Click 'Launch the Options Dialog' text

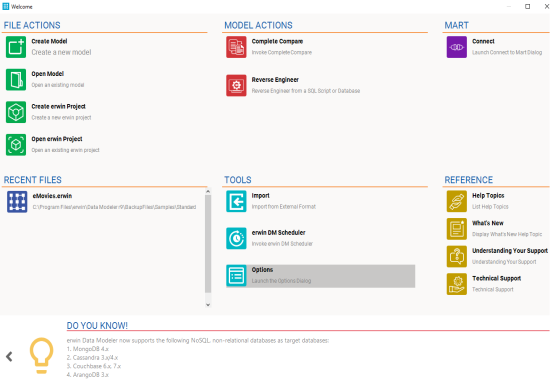[281, 281]
